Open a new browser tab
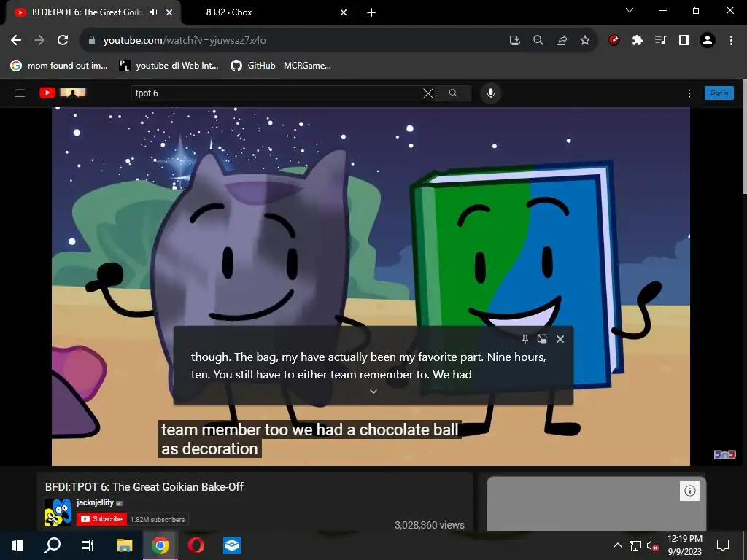This screenshot has width=747, height=560. (371, 12)
